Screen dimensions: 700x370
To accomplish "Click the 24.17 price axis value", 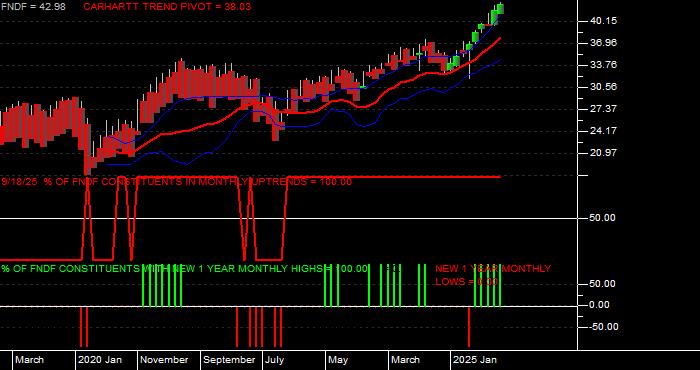I will (x=604, y=131).
